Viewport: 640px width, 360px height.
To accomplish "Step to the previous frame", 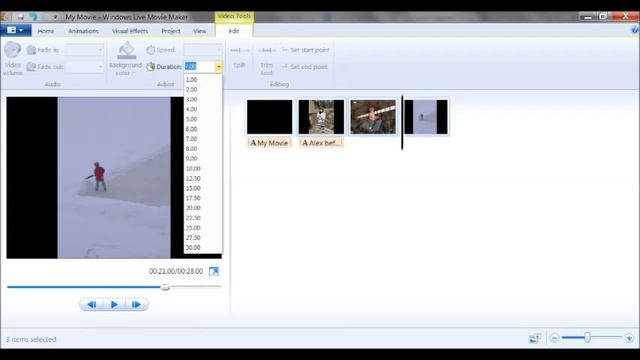I will coord(92,304).
